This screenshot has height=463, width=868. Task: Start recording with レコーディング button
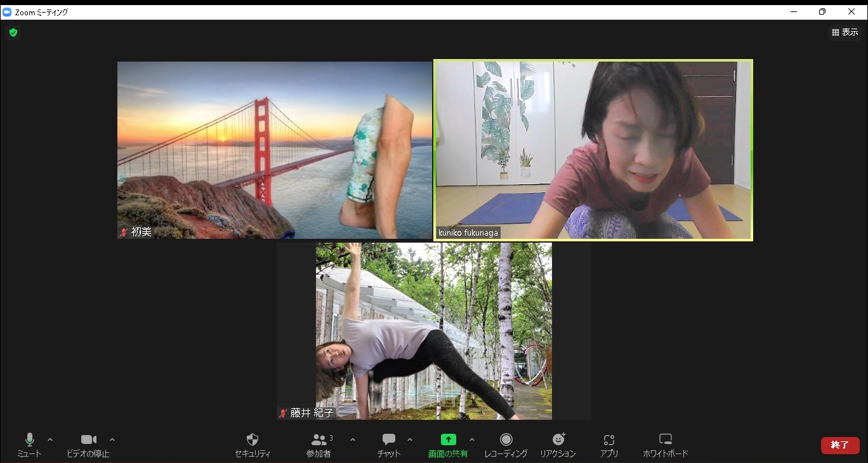506,445
